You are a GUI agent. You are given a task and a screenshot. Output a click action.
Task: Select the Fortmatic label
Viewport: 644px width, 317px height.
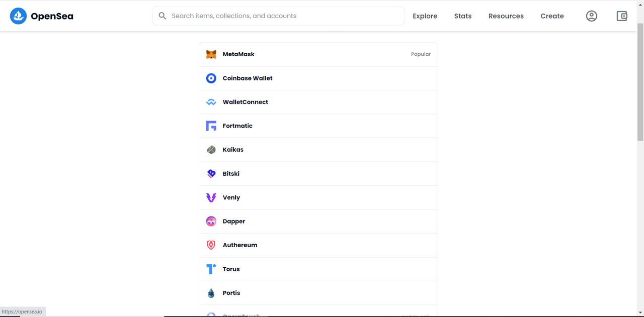tap(237, 126)
